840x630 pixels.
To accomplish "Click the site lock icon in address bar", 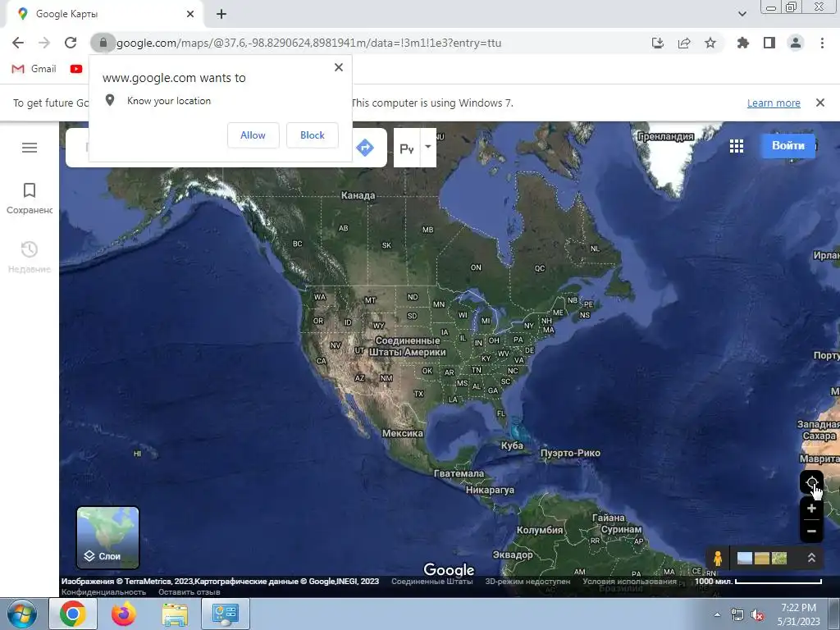I will click(103, 43).
